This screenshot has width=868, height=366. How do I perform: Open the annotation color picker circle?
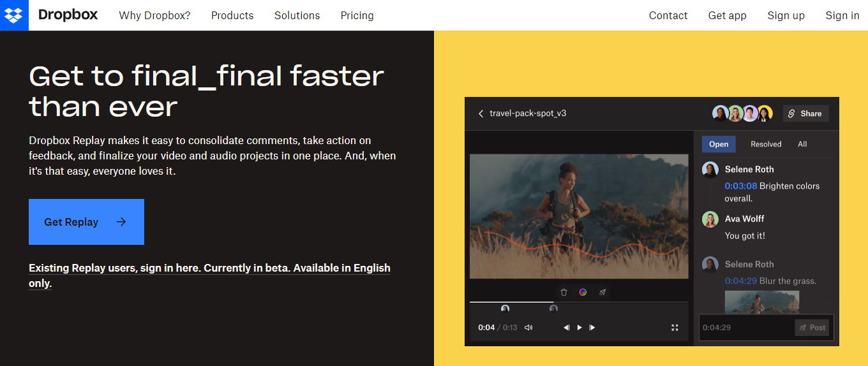583,292
